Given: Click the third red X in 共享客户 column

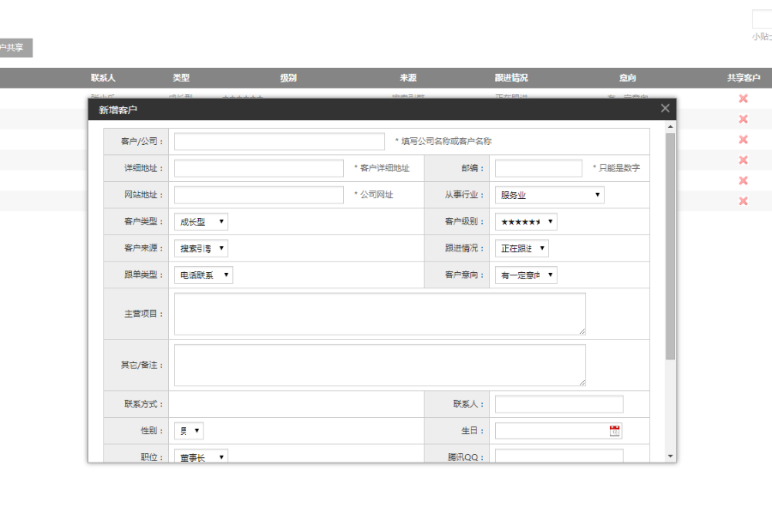Looking at the screenshot, I should tap(743, 140).
